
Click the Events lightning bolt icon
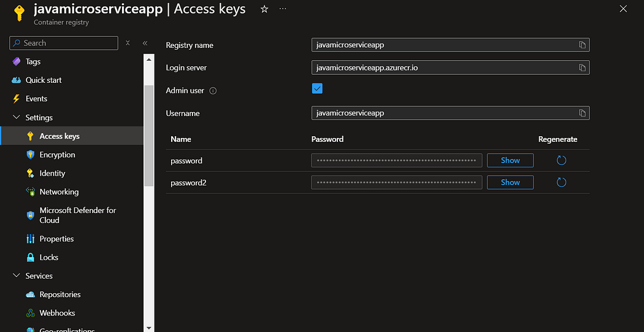click(x=17, y=99)
